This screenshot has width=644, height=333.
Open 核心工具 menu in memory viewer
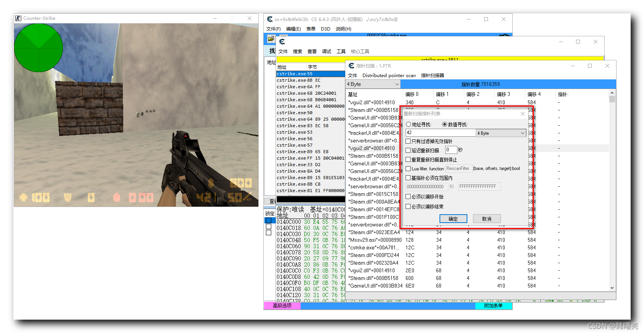click(x=360, y=52)
